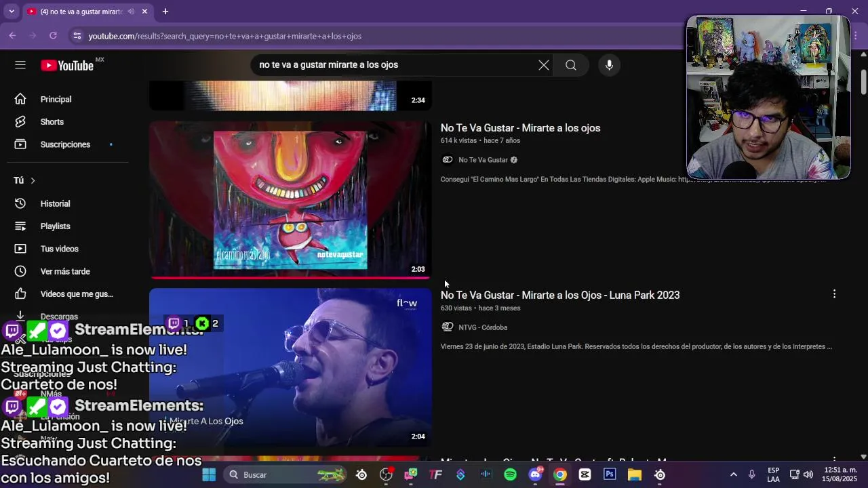This screenshot has width=868, height=488.
Task: Close the YouTube tab
Action: pos(144,12)
